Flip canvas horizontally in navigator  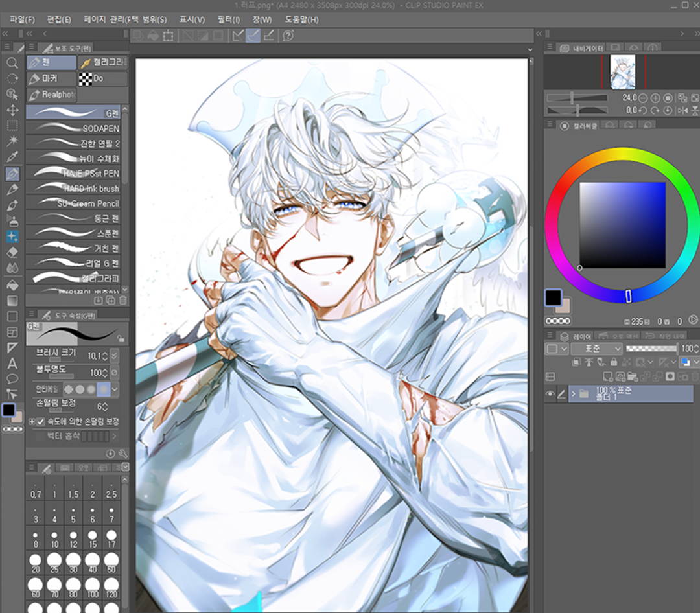pos(682,110)
